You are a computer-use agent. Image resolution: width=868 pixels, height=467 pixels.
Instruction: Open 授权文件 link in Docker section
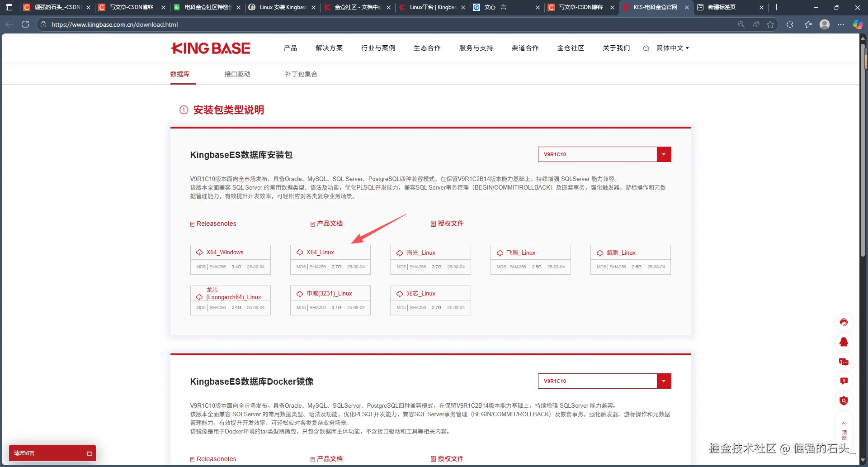(447, 459)
